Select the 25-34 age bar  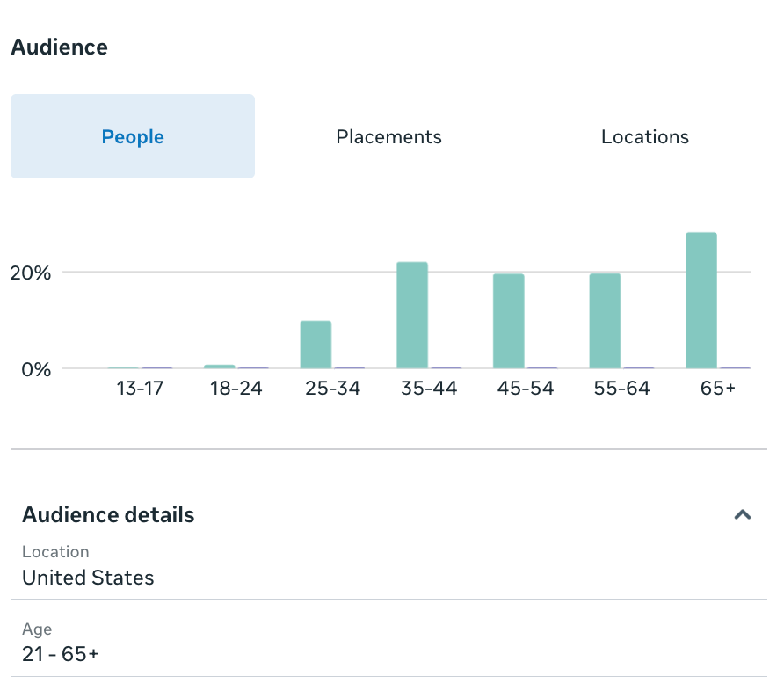(x=316, y=343)
